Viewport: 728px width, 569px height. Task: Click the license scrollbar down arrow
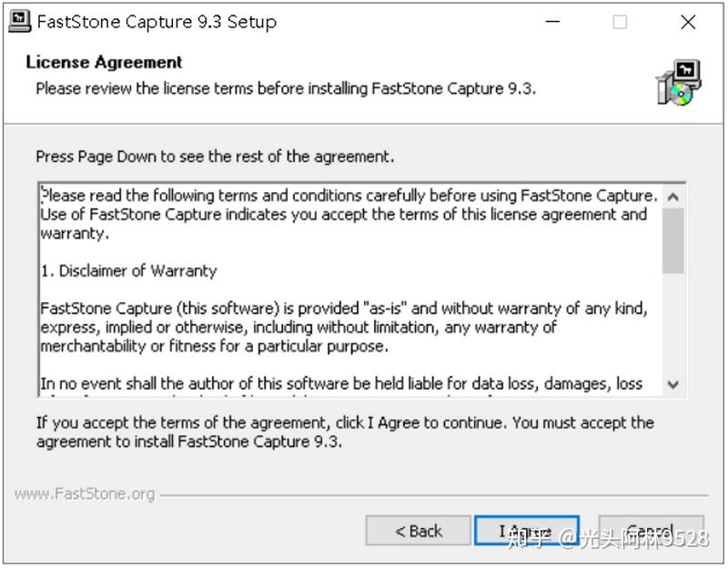[673, 384]
